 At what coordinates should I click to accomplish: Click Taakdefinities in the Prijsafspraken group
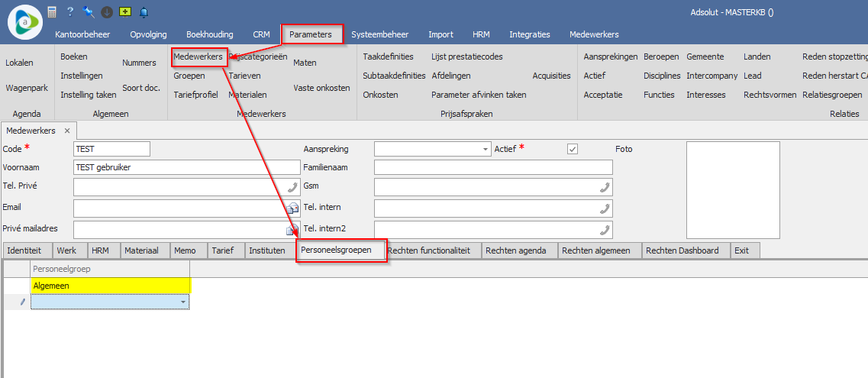coord(388,57)
